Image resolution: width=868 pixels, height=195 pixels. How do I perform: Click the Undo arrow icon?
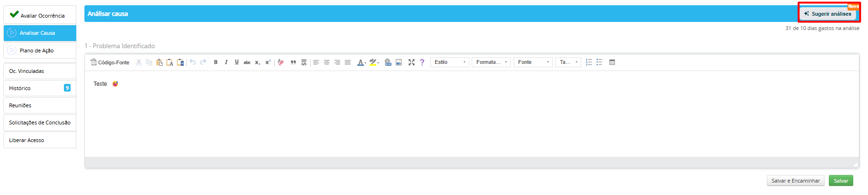coord(193,62)
